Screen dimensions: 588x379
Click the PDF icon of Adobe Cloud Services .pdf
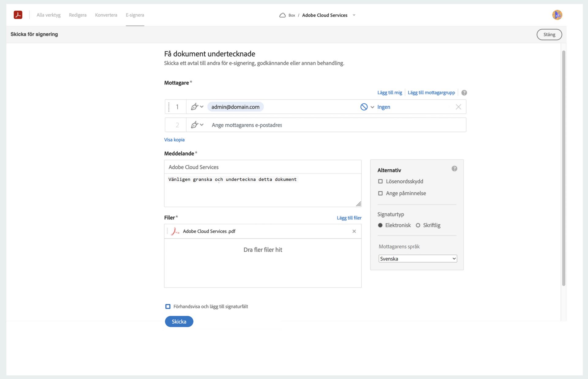[175, 231]
